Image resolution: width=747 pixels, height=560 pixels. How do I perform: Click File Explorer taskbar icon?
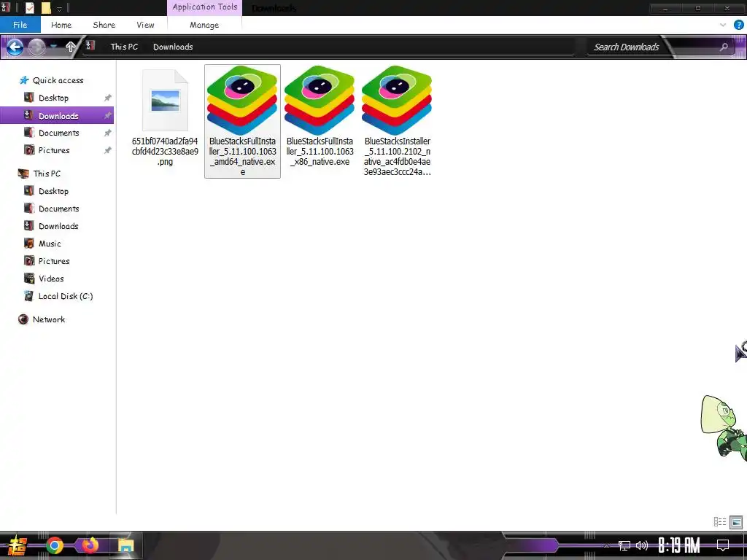tap(125, 545)
